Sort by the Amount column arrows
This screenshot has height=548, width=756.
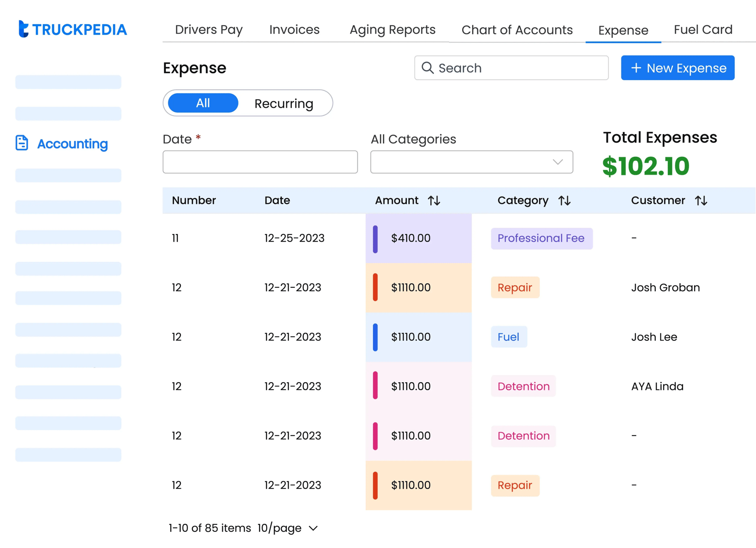434,200
